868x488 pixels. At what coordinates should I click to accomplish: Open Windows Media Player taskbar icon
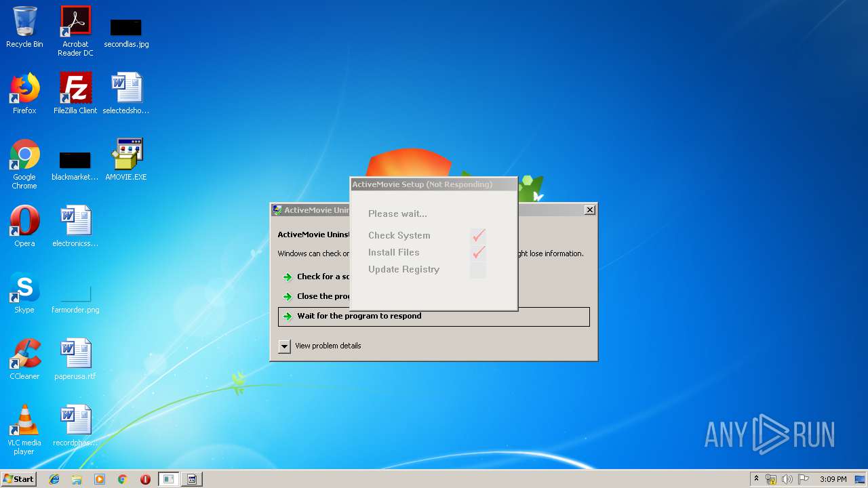100,479
